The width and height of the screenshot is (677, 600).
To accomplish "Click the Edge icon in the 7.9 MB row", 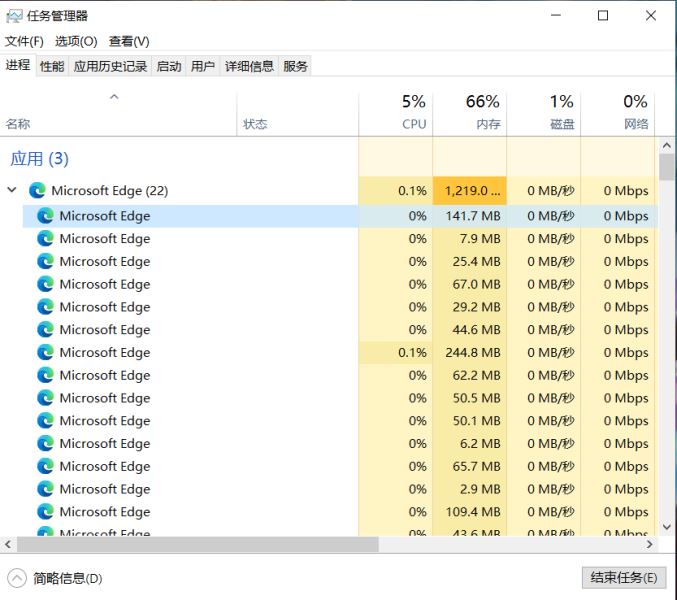I will coord(45,238).
